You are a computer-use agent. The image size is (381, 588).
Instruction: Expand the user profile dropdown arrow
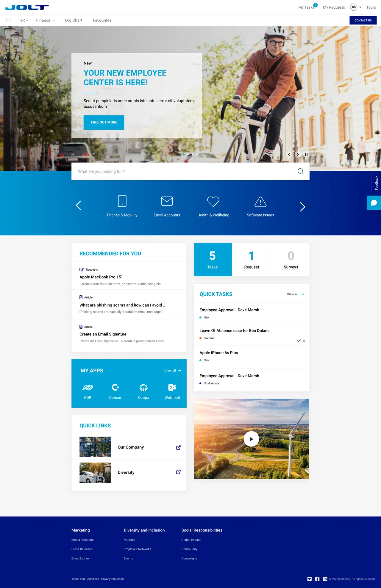click(360, 7)
